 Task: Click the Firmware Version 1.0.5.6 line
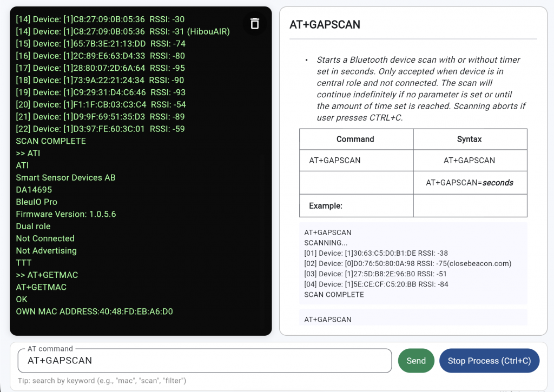tap(66, 214)
